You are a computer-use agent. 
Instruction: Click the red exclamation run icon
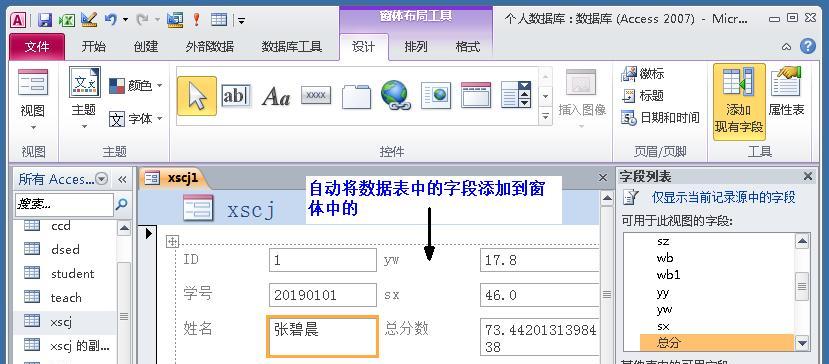click(x=197, y=20)
